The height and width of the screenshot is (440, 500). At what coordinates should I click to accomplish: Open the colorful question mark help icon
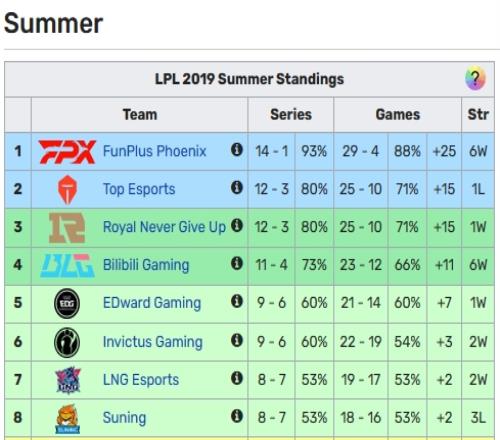pyautogui.click(x=475, y=79)
